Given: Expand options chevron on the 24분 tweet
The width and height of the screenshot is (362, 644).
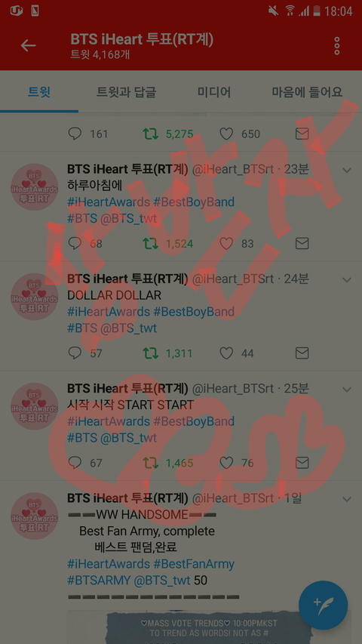Looking at the screenshot, I should click(x=347, y=279).
